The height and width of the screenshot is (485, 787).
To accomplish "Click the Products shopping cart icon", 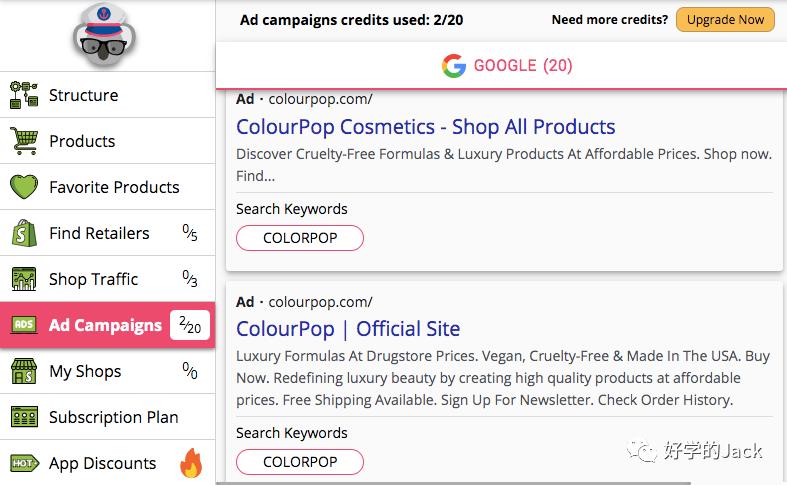I will click(x=24, y=141).
